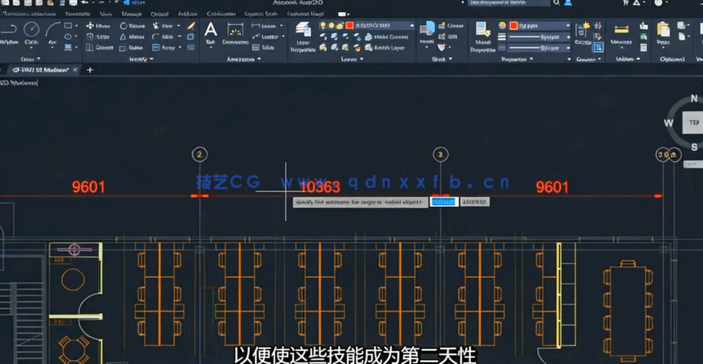Click the Match Properties tool
The height and width of the screenshot is (364, 703).
click(483, 37)
